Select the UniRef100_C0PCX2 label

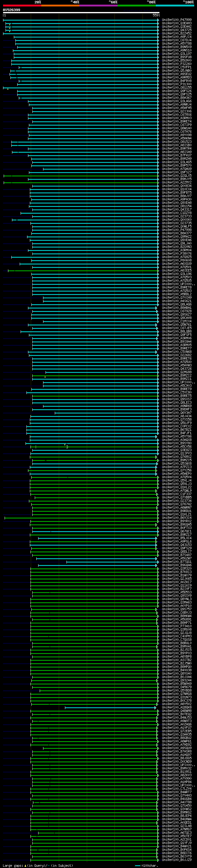[x=177, y=426]
